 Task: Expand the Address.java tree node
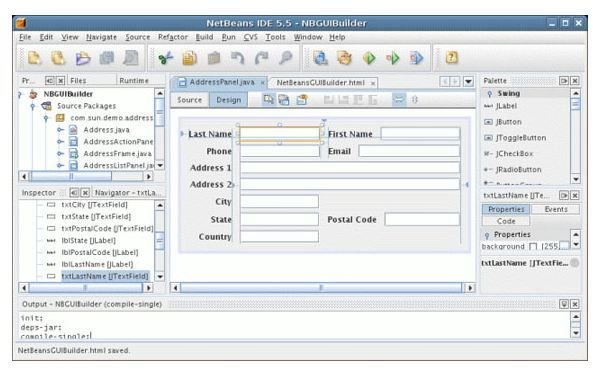[x=60, y=130]
